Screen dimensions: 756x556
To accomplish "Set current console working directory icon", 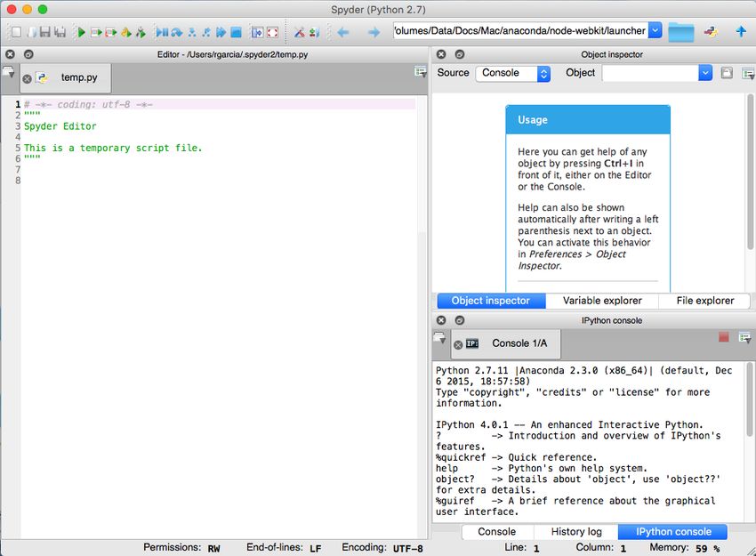I will coord(711,32).
